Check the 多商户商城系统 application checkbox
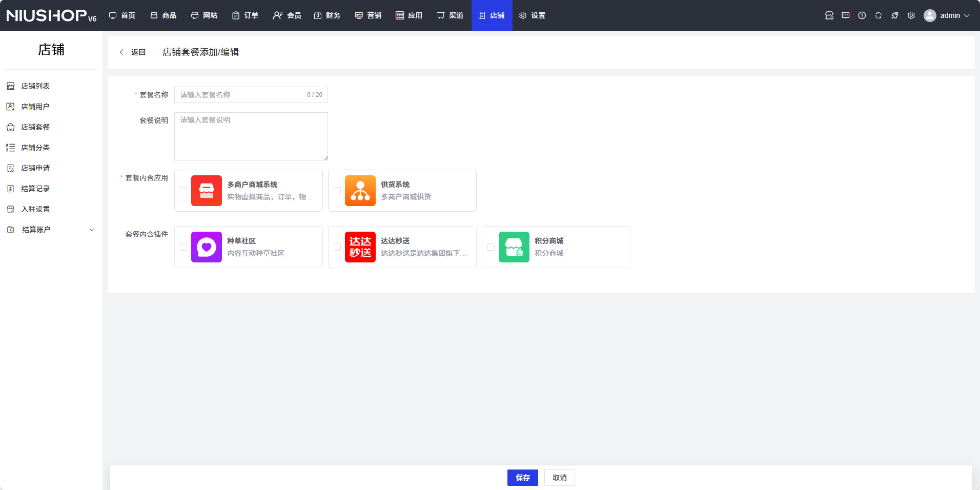Screen dimensions: 980x490 click(x=183, y=191)
